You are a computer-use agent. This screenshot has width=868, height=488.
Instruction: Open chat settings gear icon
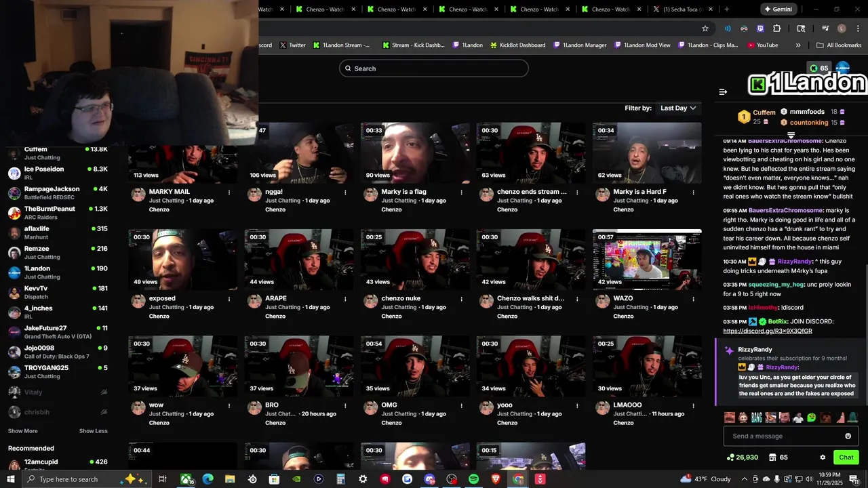(x=823, y=457)
